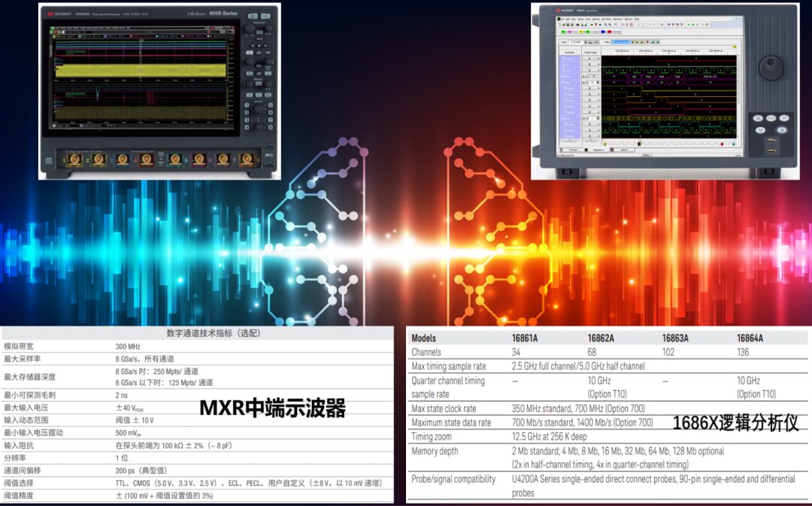Click the 1 位 resolution value
The width and height of the screenshot is (812, 506).
(122, 458)
